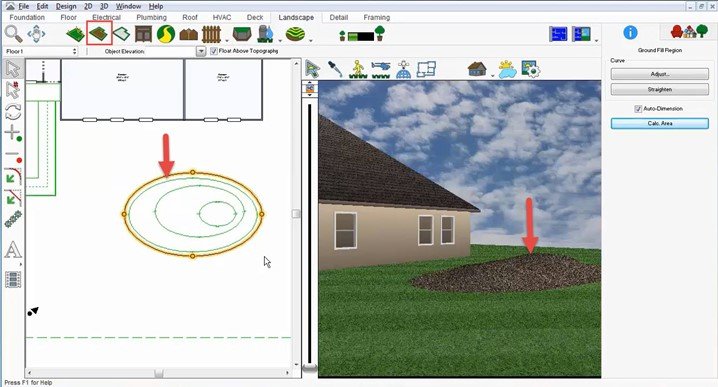Open the object library with chair and tree
The height and width of the screenshot is (387, 718).
(689, 32)
